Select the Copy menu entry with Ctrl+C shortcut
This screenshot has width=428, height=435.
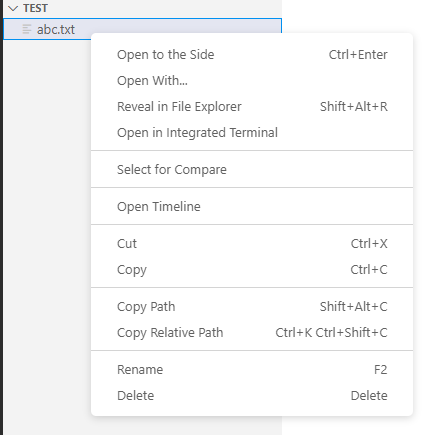coord(252,270)
